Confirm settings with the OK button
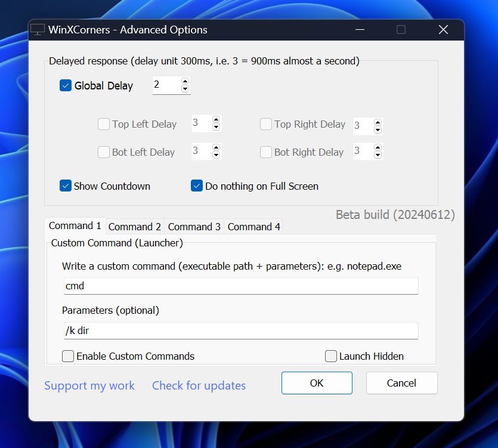 [x=317, y=383]
